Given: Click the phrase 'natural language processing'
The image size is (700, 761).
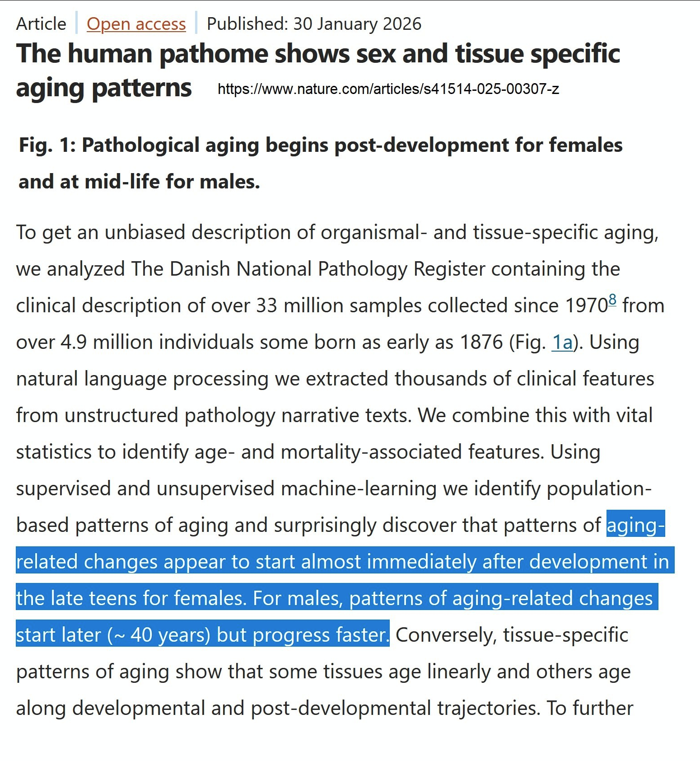Looking at the screenshot, I should click(x=142, y=379).
